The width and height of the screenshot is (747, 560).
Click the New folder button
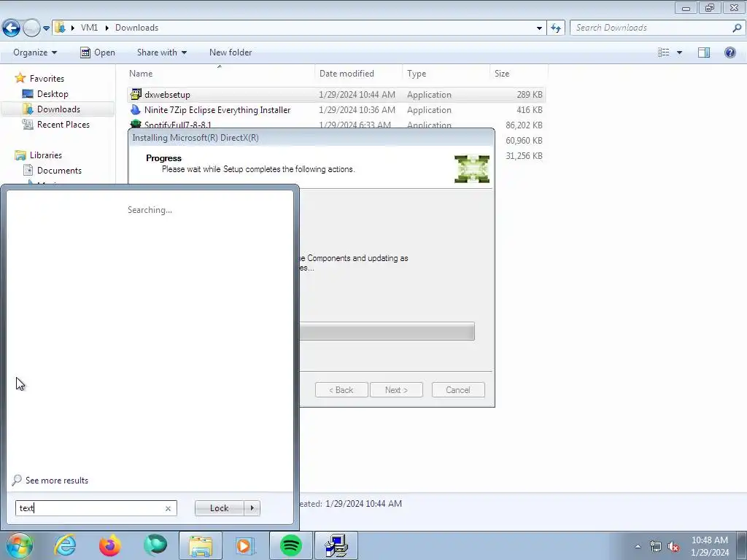(x=231, y=52)
